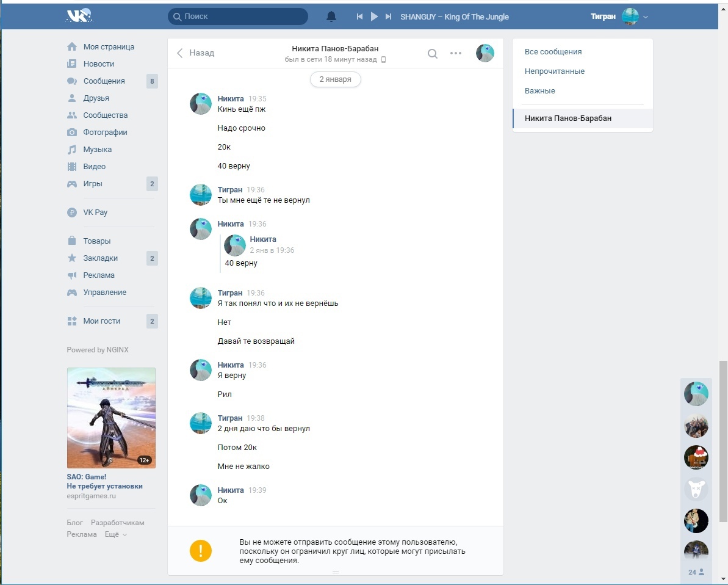728x585 pixels.
Task: Open Никита Панов-Барабан's profile name in header
Action: tap(335, 49)
